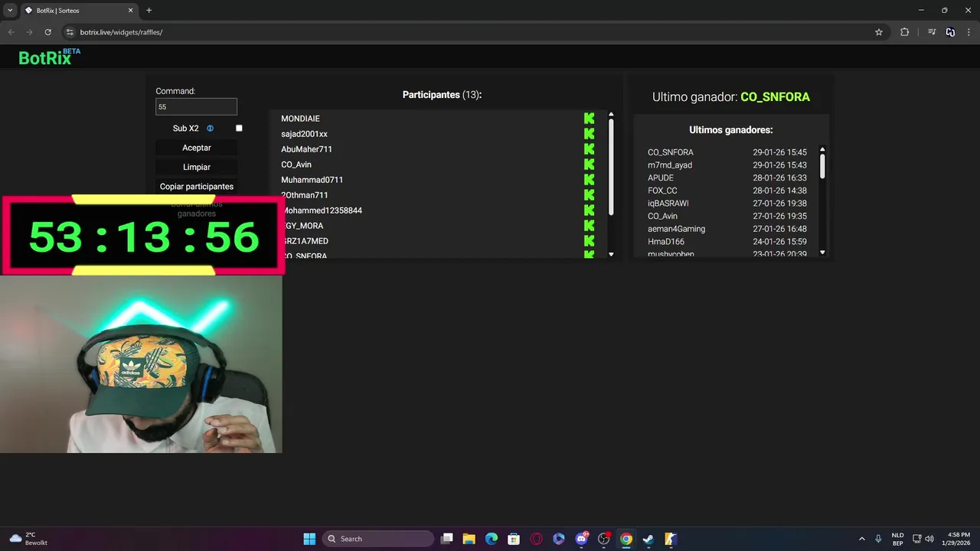This screenshot has width=980, height=551.
Task: Open File Explorer from taskbar
Action: (x=469, y=539)
